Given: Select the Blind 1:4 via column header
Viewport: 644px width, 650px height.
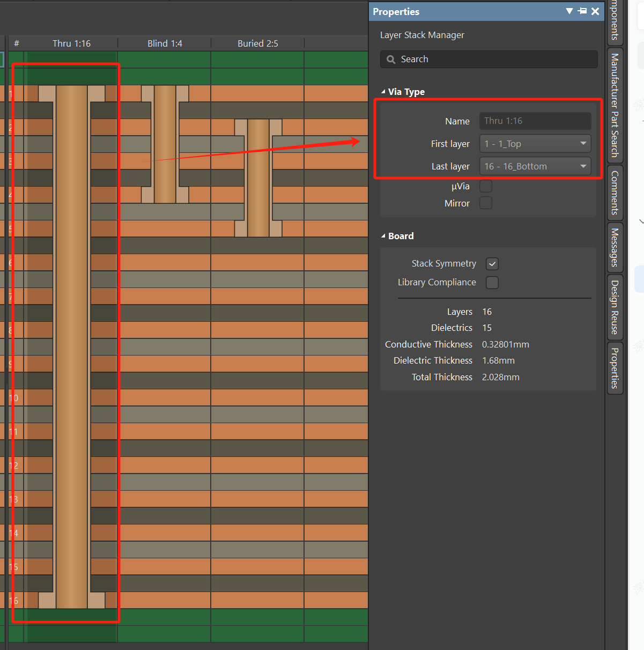Looking at the screenshot, I should click(165, 43).
